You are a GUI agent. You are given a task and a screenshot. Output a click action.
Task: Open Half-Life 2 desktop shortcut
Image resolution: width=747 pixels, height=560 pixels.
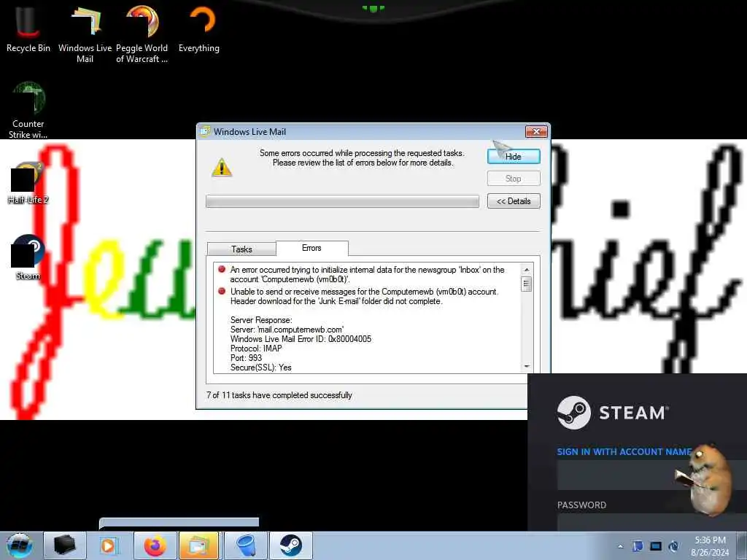[x=28, y=183]
